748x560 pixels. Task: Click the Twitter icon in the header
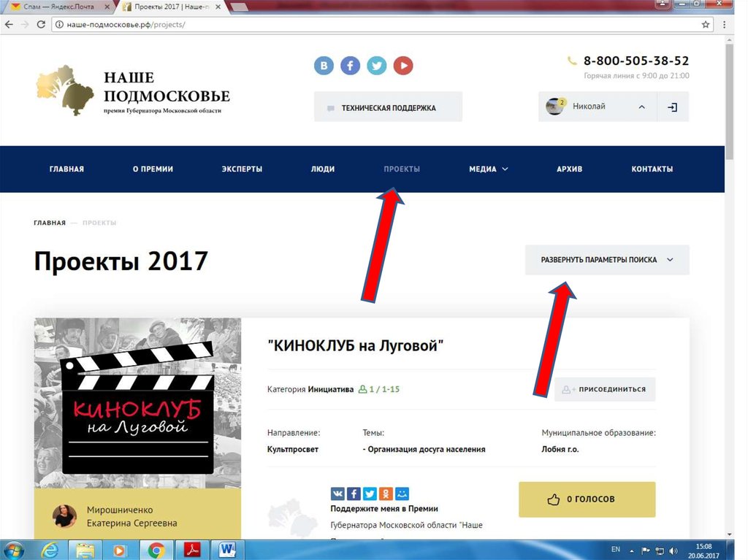(377, 66)
